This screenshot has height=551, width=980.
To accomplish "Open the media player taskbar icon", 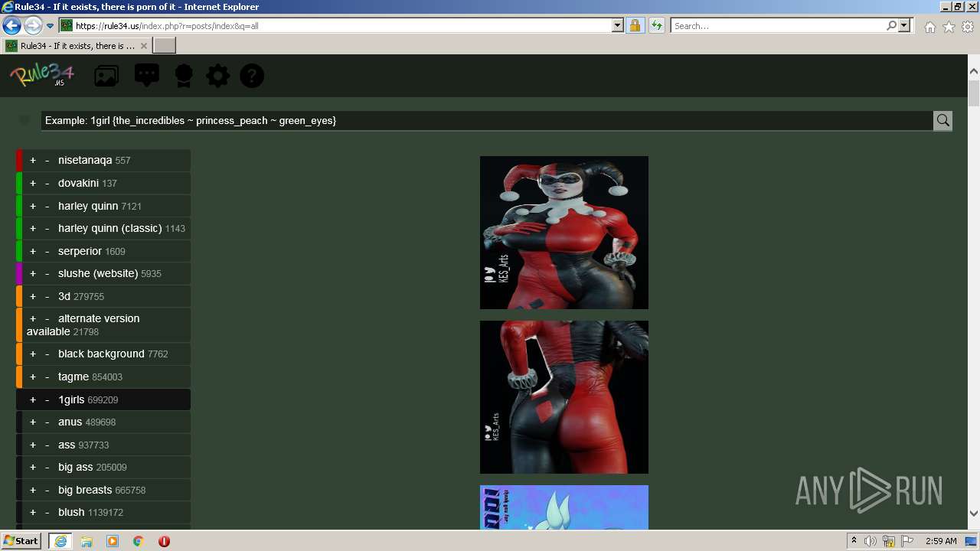I will click(x=113, y=541).
